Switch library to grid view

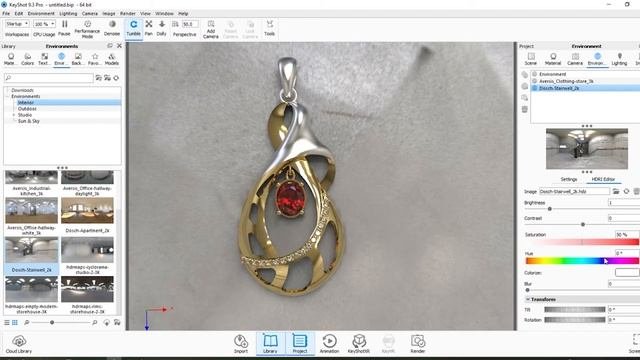(15, 322)
